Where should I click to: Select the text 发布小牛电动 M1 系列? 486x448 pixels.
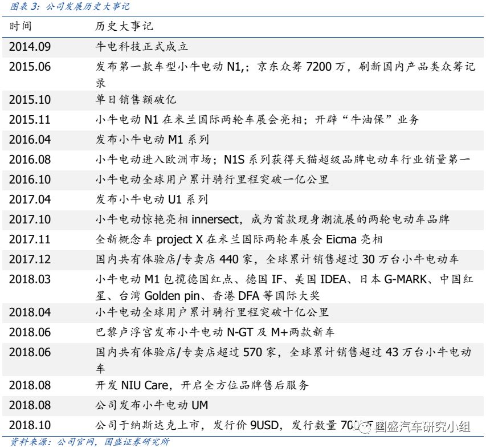pos(152,140)
